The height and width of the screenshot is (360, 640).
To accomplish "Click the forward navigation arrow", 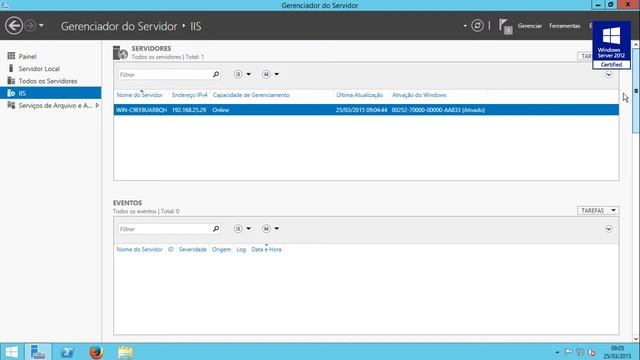I will pos(30,26).
